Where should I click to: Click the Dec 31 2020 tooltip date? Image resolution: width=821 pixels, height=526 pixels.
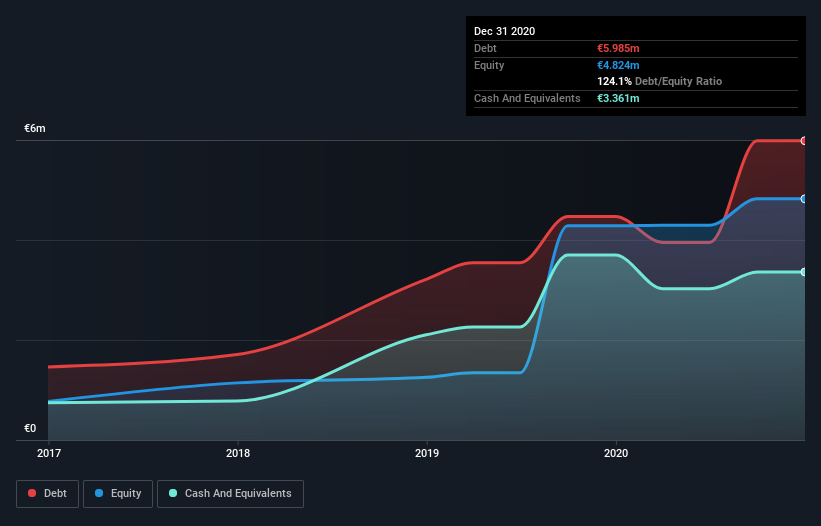coord(504,31)
